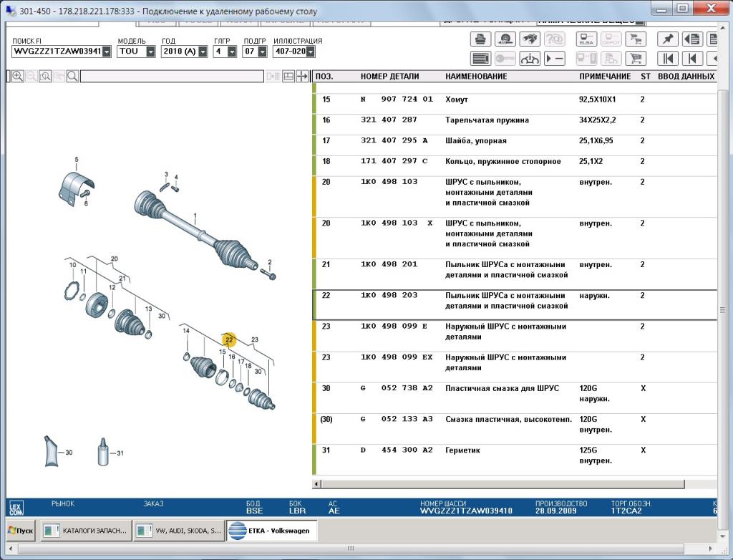Open the wheel/tire catalog icon
733x560 pixels.
click(x=505, y=39)
